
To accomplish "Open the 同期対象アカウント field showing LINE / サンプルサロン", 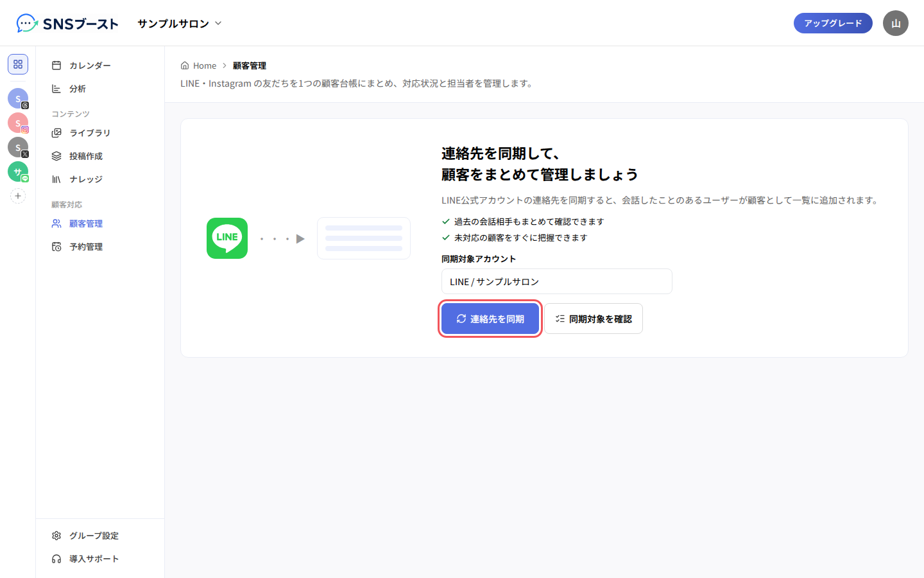I will click(x=557, y=281).
